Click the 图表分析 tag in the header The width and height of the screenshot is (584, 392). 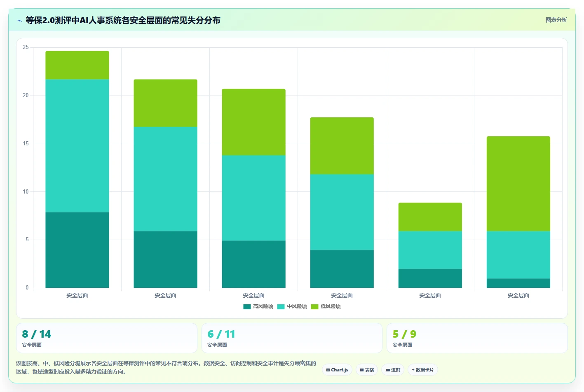(x=556, y=20)
